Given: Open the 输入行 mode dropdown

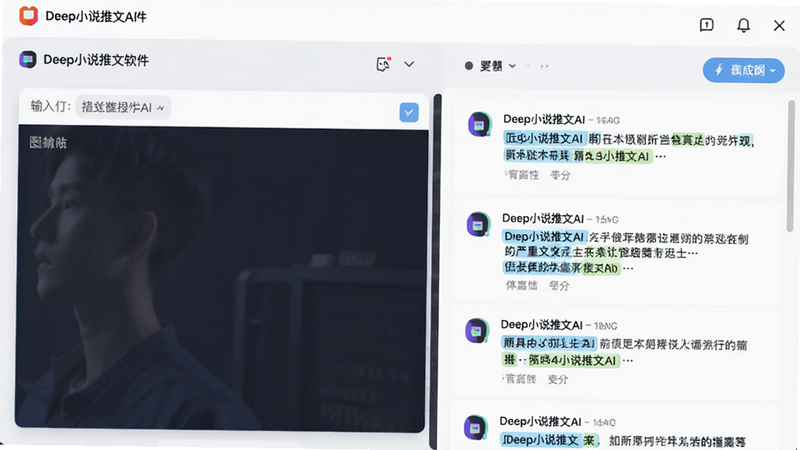Looking at the screenshot, I should pyautogui.click(x=123, y=107).
